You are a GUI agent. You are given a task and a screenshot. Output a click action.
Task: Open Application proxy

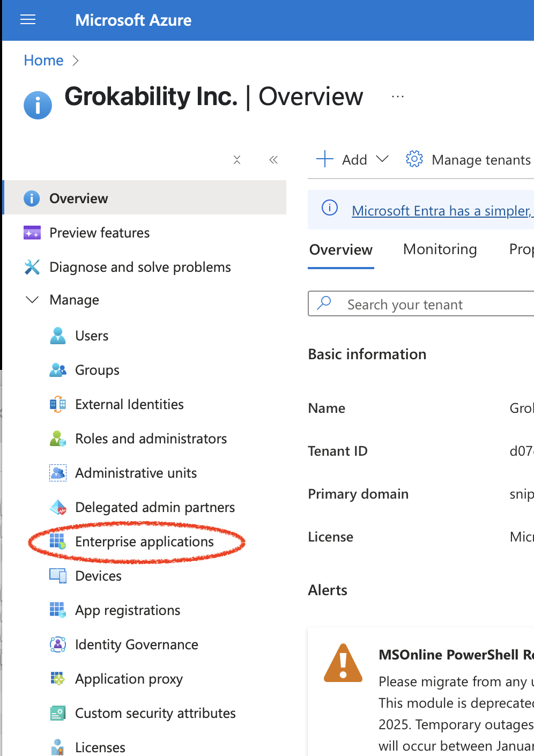[x=129, y=679]
